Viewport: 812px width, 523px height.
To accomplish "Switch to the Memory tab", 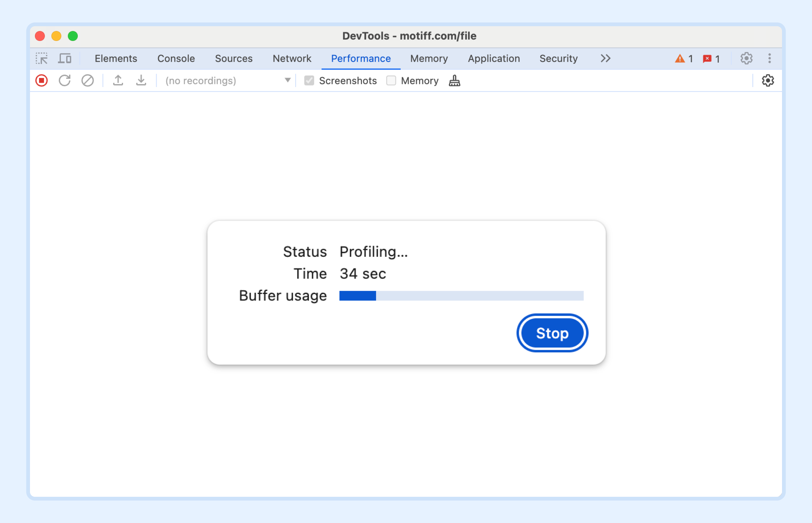I will 428,58.
